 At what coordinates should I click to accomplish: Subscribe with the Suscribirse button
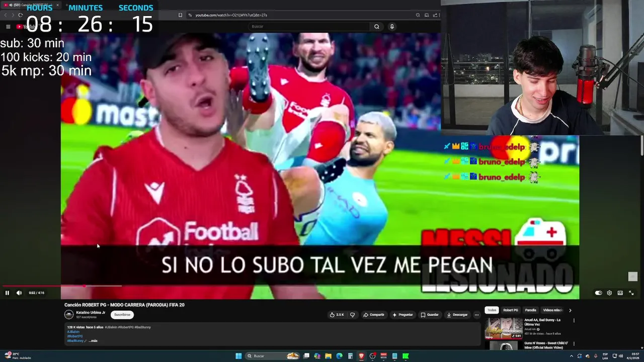click(122, 315)
